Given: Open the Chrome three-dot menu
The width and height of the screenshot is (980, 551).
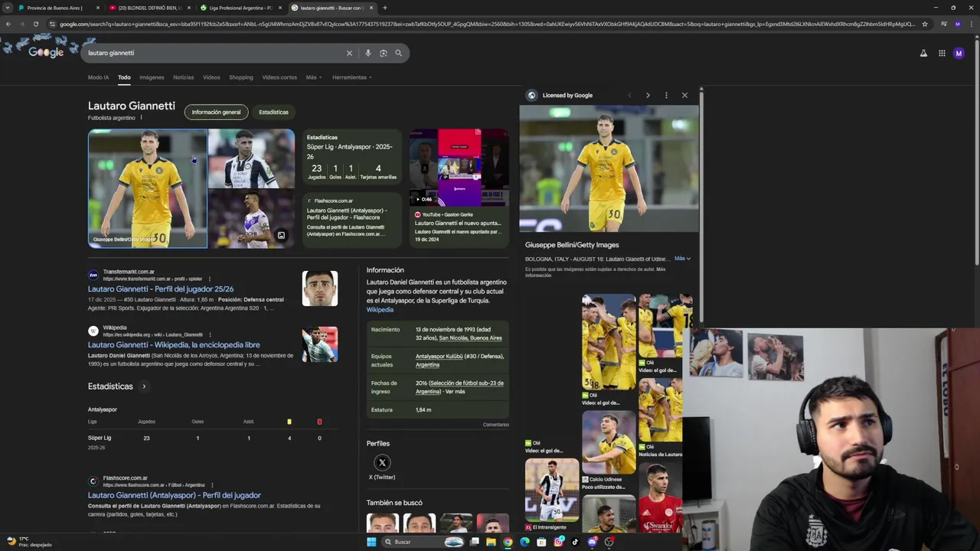Looking at the screenshot, I should tap(970, 24).
